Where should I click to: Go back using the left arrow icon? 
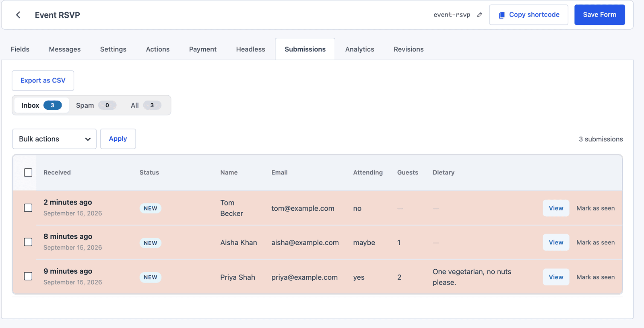[x=18, y=15]
